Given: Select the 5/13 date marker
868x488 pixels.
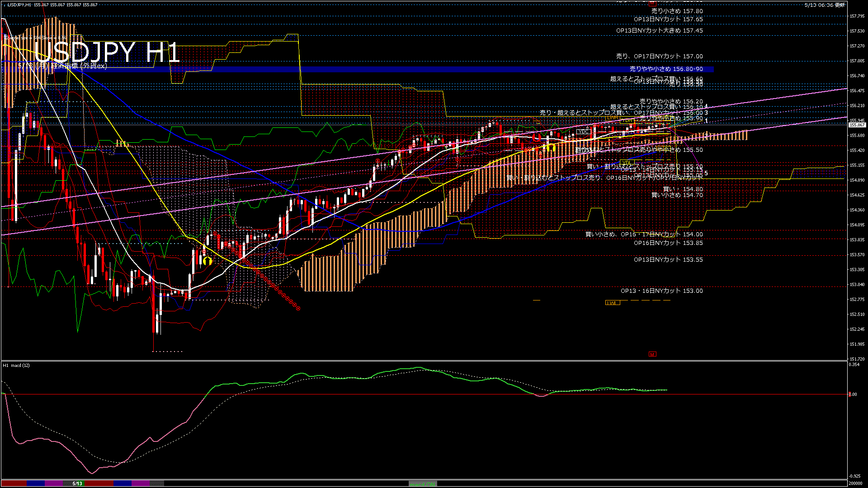Looking at the screenshot, I should [x=77, y=483].
